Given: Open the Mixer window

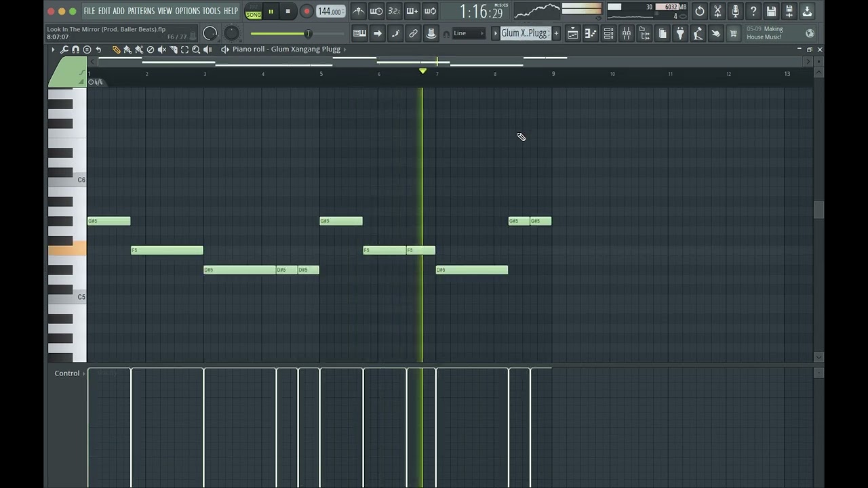Looking at the screenshot, I should point(627,33).
